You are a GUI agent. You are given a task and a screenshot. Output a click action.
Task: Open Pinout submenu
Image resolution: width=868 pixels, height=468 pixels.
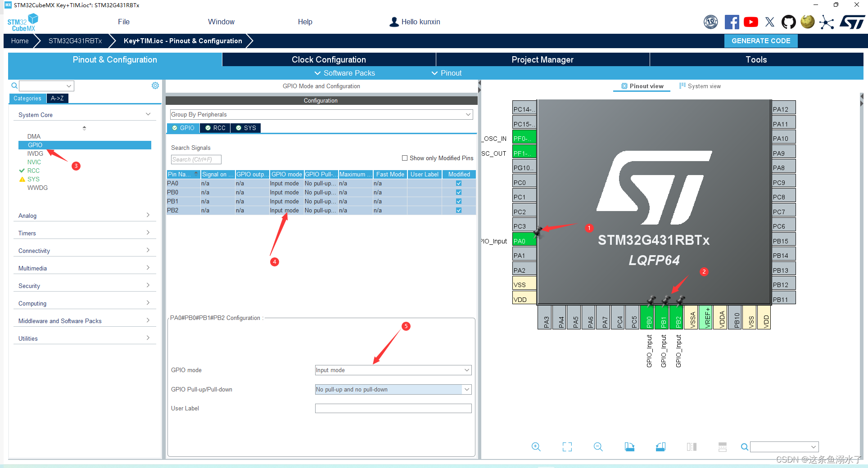tap(447, 73)
